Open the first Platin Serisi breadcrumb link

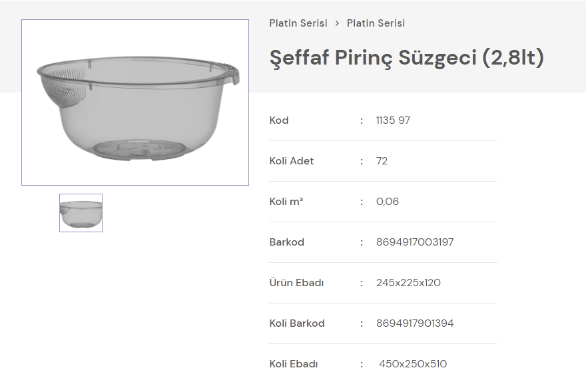tap(298, 23)
